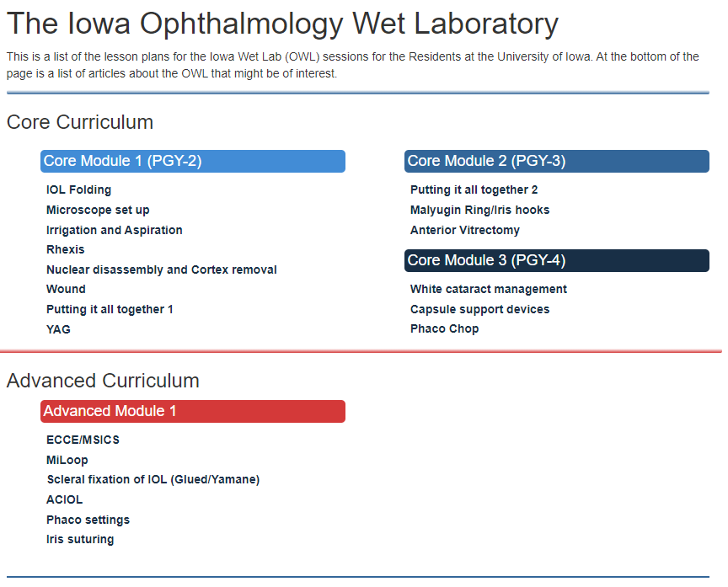This screenshot has width=728, height=587.
Task: Open White cataract management lesson
Action: (488, 290)
